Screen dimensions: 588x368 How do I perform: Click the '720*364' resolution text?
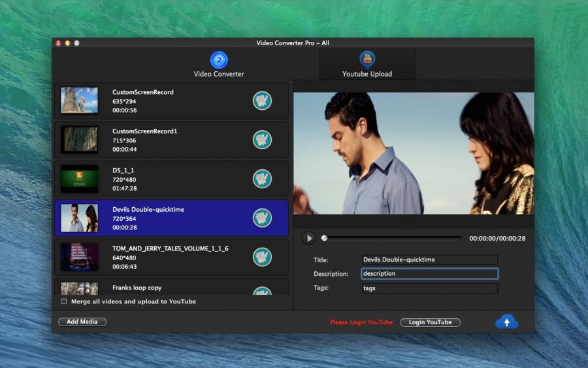pos(124,219)
